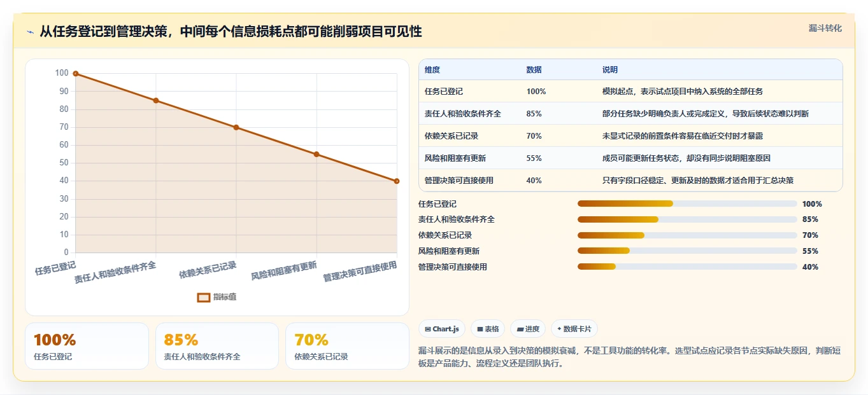
Task: Click the 依赖关系已记录 cell in the table
Action: (452, 136)
